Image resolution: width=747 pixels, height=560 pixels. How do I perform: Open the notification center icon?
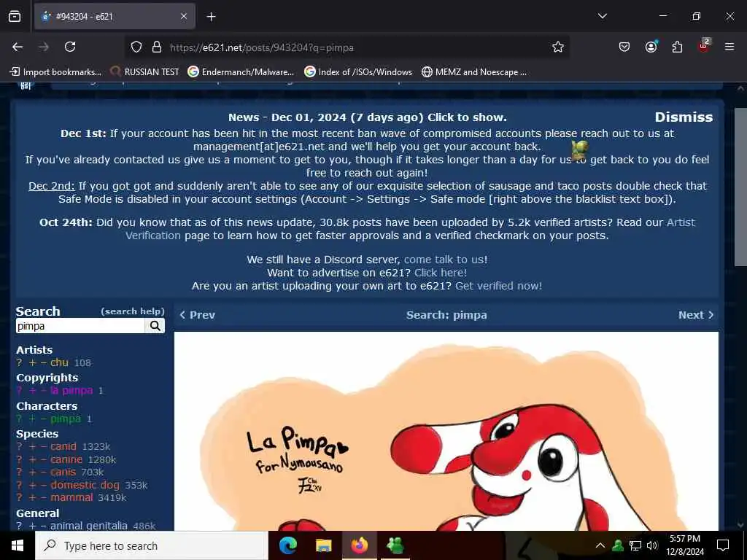pyautogui.click(x=723, y=545)
